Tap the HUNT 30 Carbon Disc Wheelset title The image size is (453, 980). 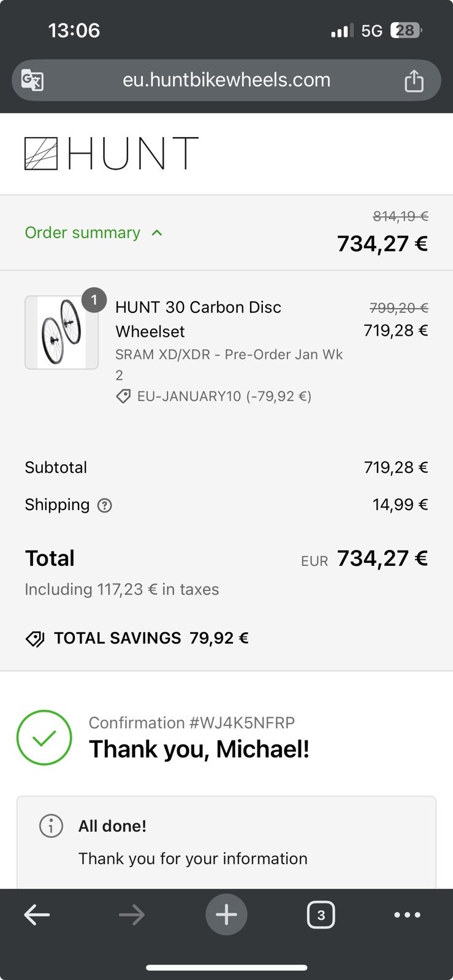198,318
